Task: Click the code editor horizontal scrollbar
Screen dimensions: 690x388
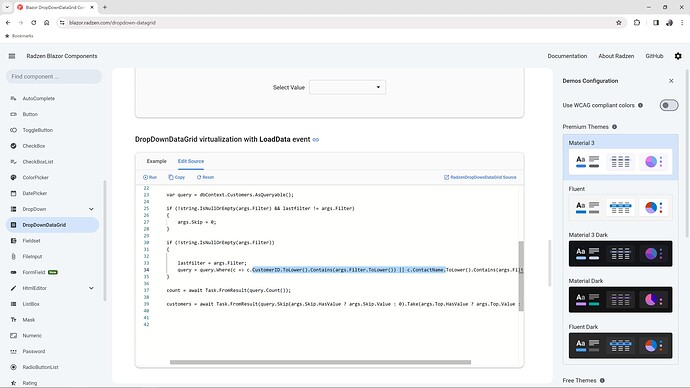Action: pos(320,362)
